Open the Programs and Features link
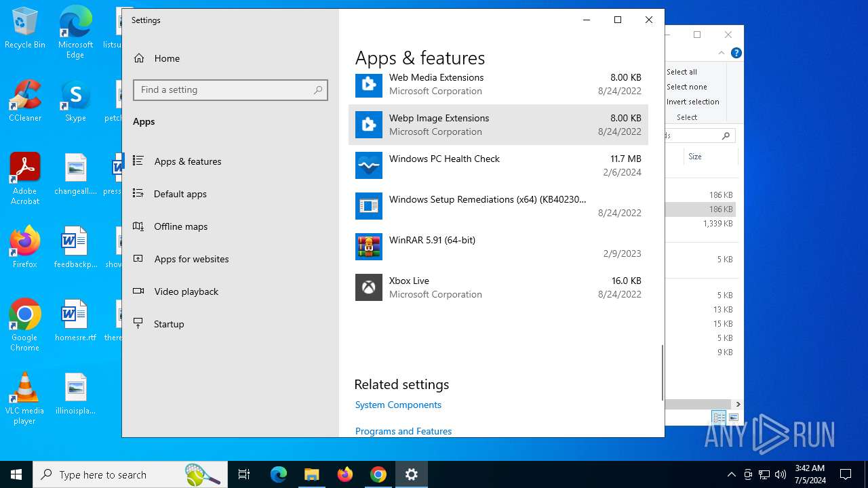This screenshot has height=488, width=868. [x=403, y=431]
